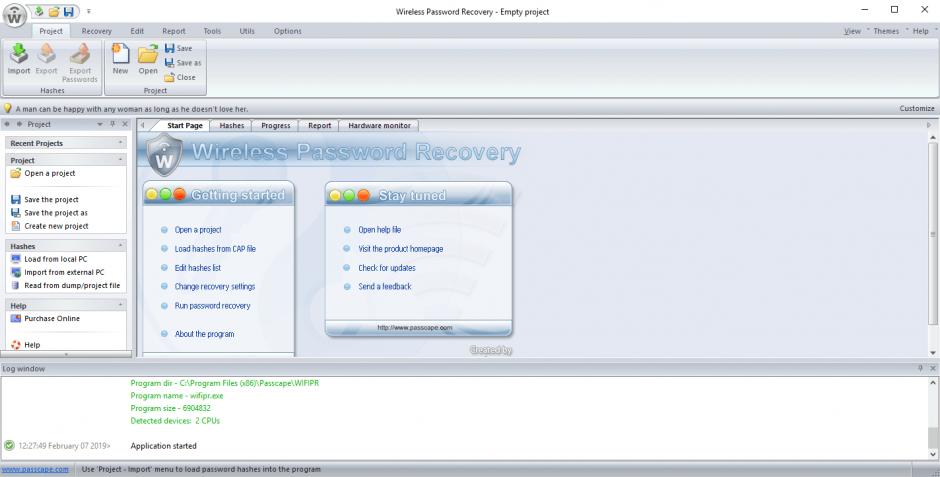Select the Start Page tab
This screenshot has width=940, height=477.
pos(185,125)
